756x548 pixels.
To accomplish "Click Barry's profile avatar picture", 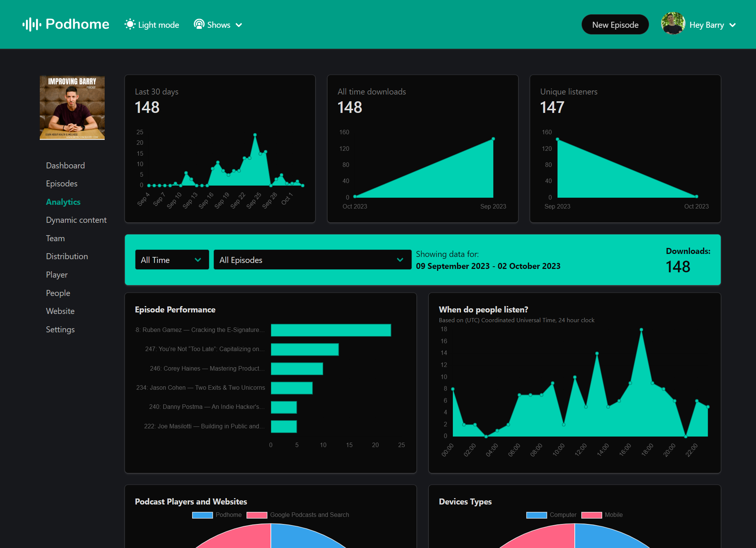I will pos(673,24).
